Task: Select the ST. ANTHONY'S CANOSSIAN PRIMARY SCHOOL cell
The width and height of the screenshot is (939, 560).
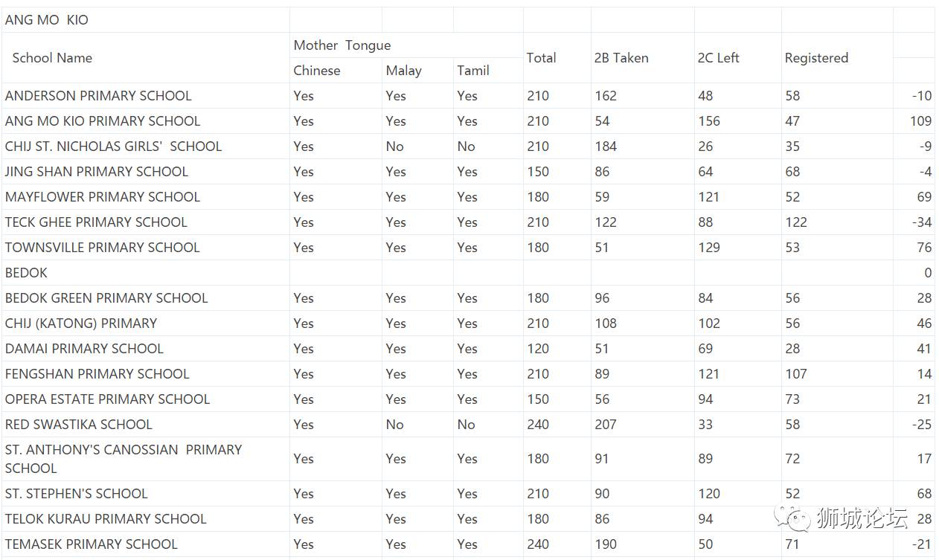Action: pyautogui.click(x=124, y=459)
